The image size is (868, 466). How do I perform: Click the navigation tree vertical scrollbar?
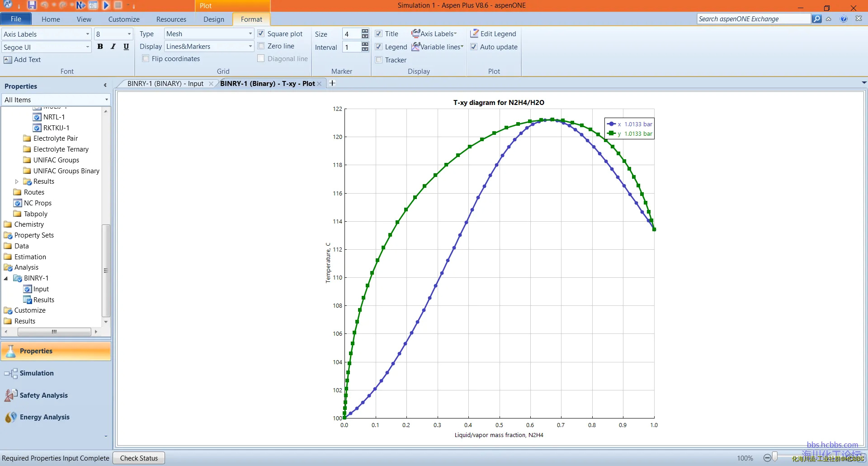coord(106,271)
